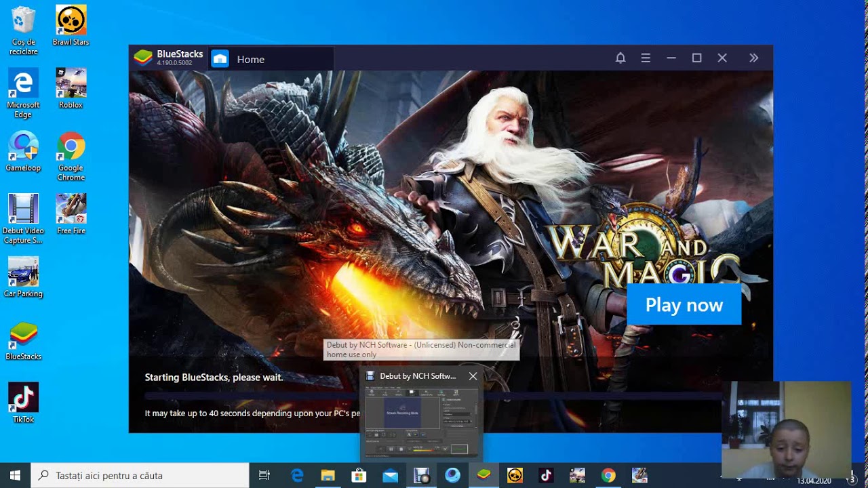Expand the BlueStacks side panel arrows

tap(753, 58)
